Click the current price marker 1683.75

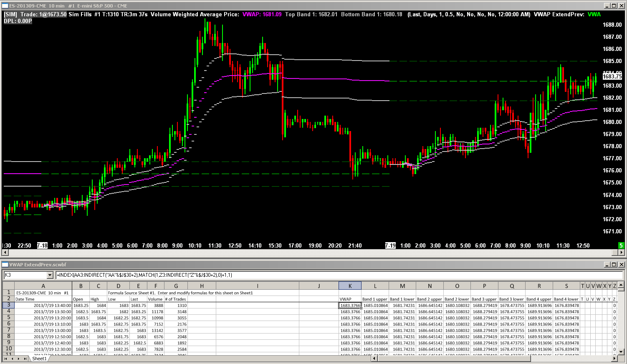[612, 76]
